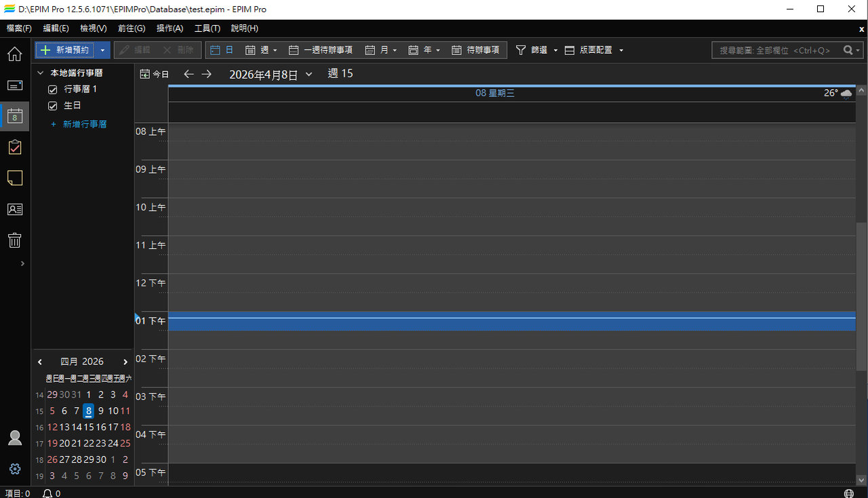Uncheck the 行事曆 1 calendar checkbox

(52, 90)
